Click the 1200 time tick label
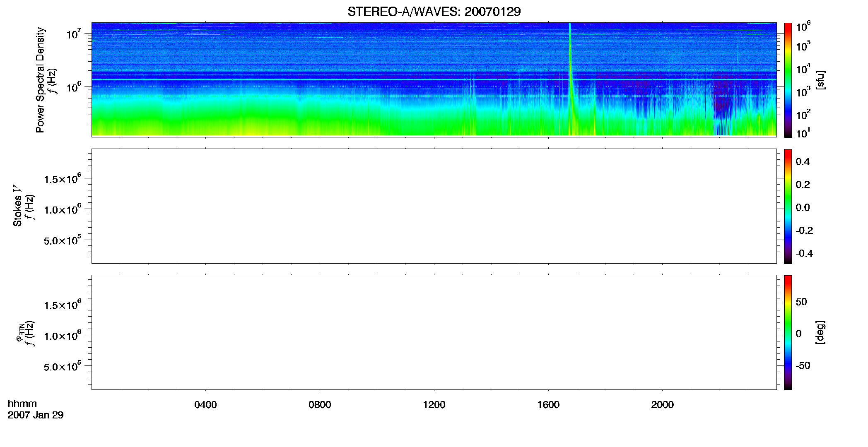Screen dimensions: 868x447 [x=434, y=405]
